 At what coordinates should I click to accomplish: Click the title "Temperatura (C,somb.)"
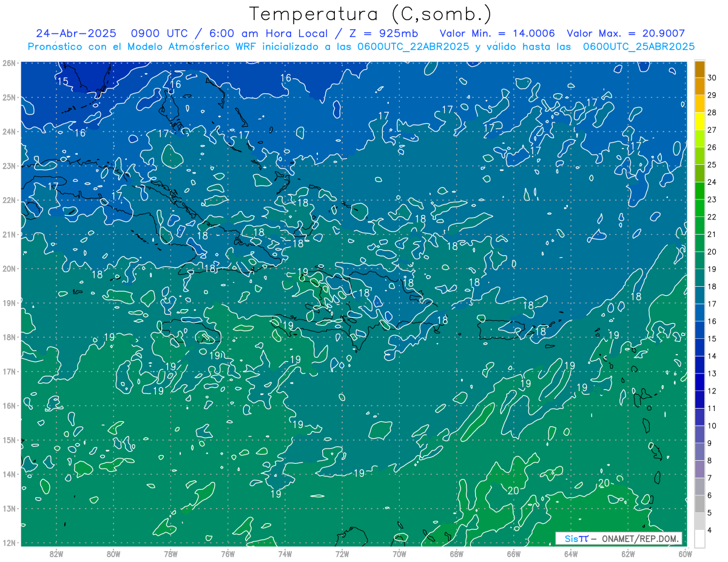click(371, 14)
